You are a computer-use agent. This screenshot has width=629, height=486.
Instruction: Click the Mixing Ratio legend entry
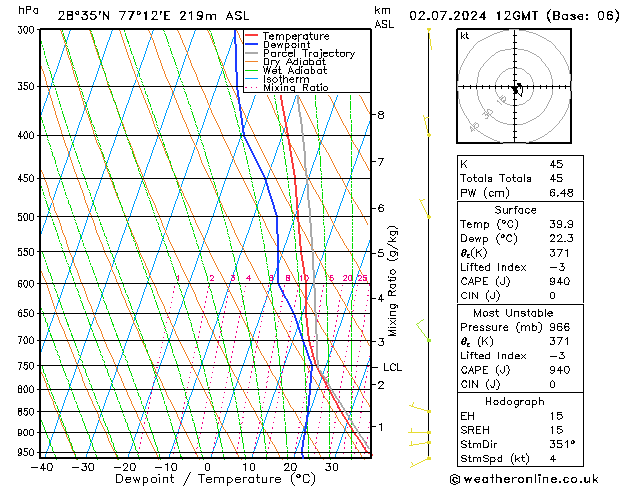[287, 87]
